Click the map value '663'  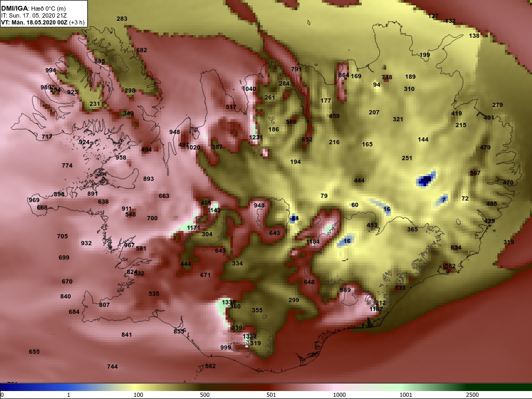point(164,196)
